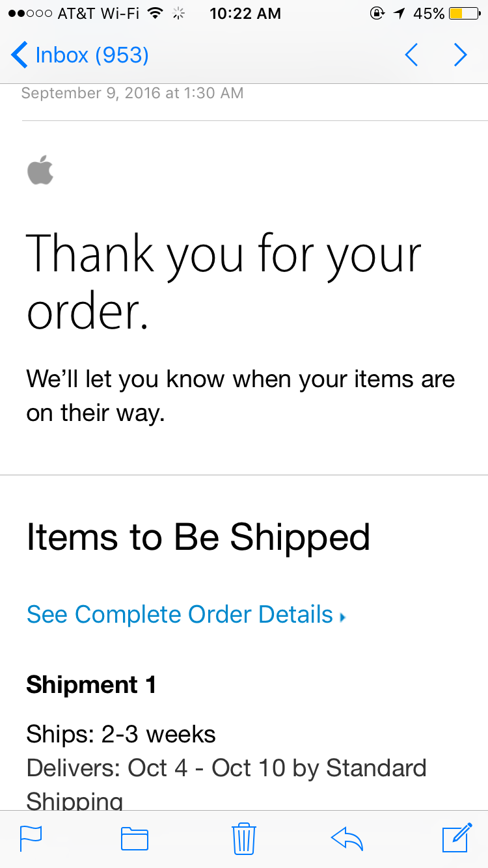Tap the Items to Be Shipped heading
This screenshot has height=868, width=488.
198,537
